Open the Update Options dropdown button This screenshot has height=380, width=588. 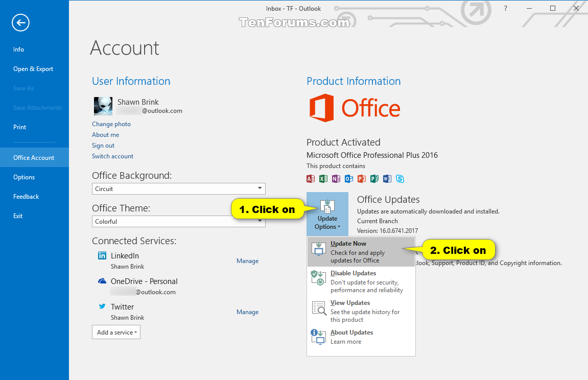click(x=327, y=214)
